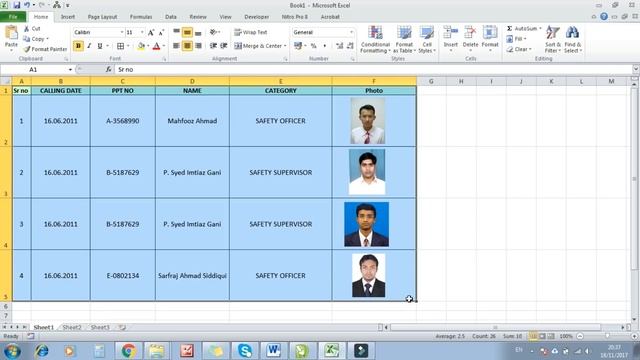Open the Copy dropdown arrow
The image size is (640, 360).
coord(47,39)
